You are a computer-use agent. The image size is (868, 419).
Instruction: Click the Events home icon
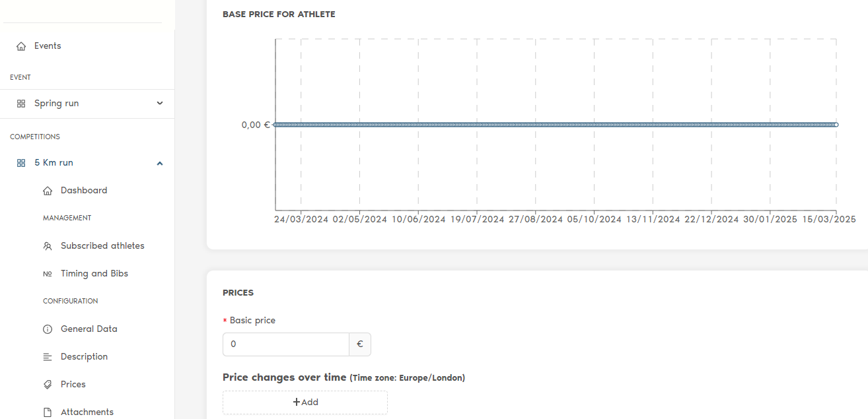click(x=21, y=46)
